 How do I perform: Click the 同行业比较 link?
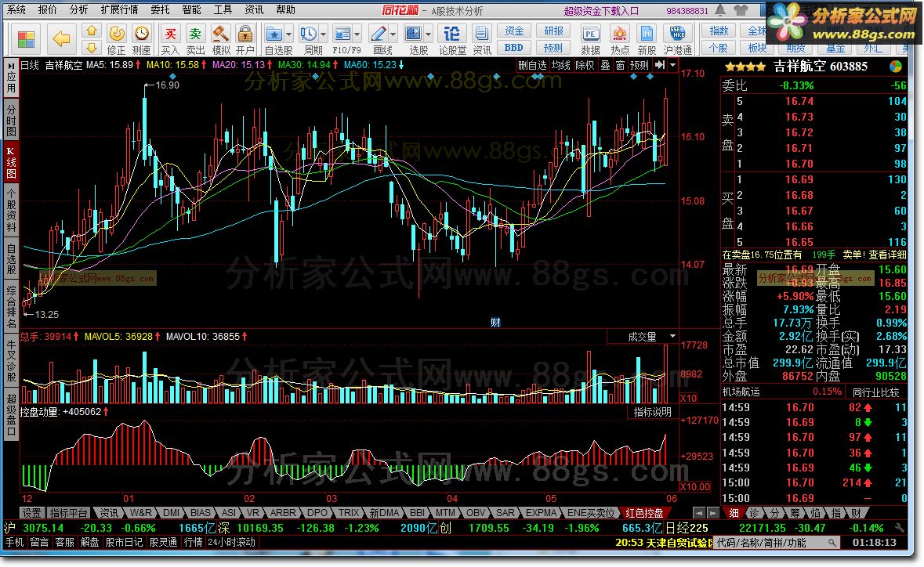click(875, 392)
